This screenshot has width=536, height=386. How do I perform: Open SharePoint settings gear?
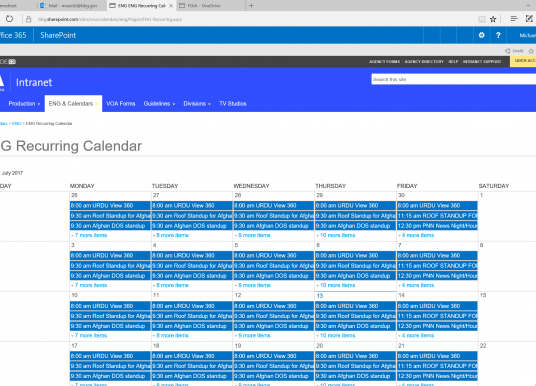click(482, 35)
